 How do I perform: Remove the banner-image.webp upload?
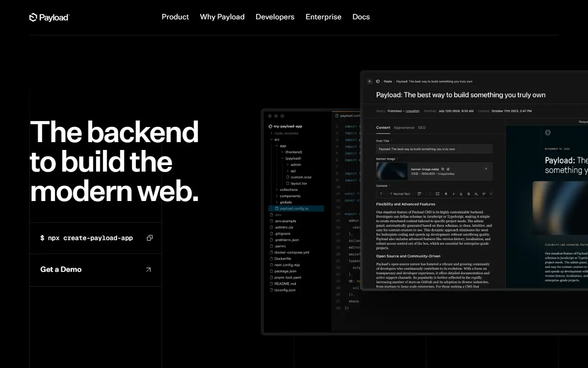coord(486,169)
